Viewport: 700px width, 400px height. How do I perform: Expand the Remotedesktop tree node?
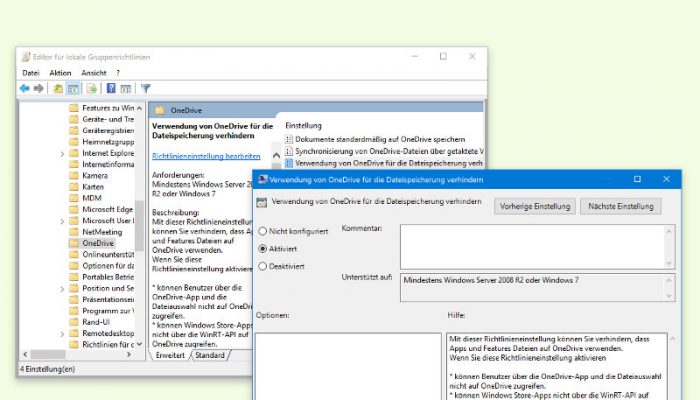click(62, 334)
